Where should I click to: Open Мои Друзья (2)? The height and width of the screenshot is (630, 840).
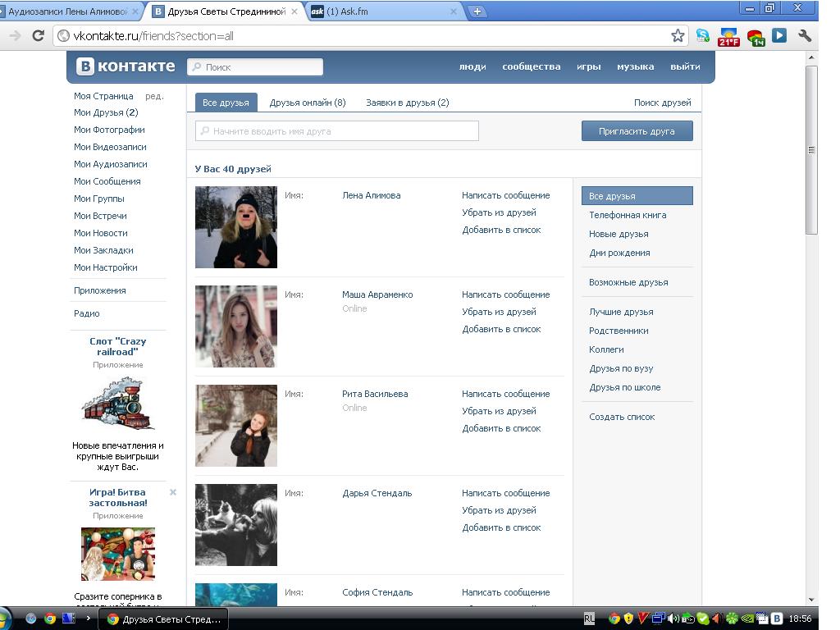click(x=106, y=112)
